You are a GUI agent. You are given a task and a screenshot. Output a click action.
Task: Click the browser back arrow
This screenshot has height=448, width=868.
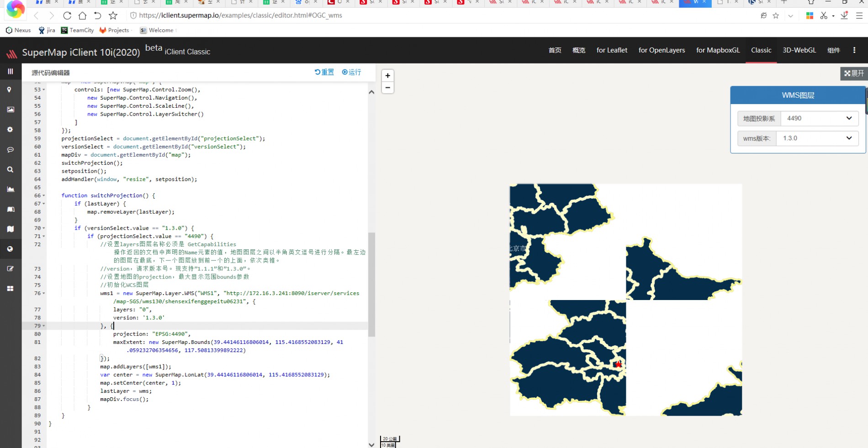(37, 16)
